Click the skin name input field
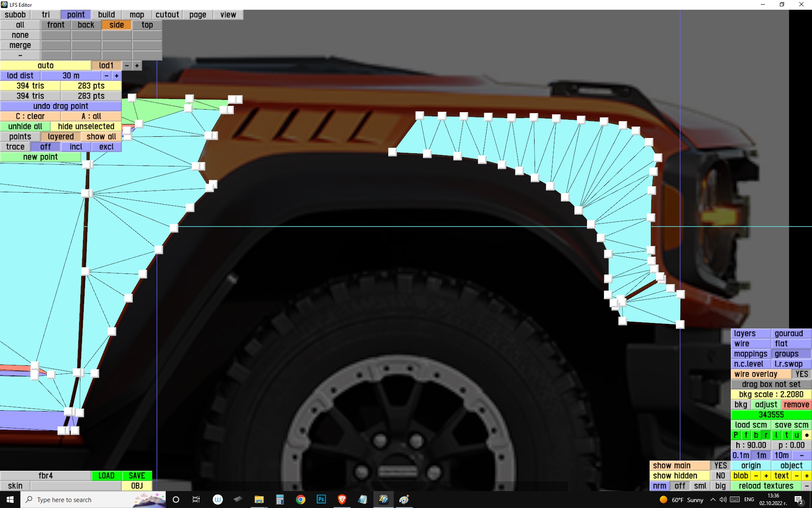This screenshot has height=508, width=812. click(x=75, y=486)
